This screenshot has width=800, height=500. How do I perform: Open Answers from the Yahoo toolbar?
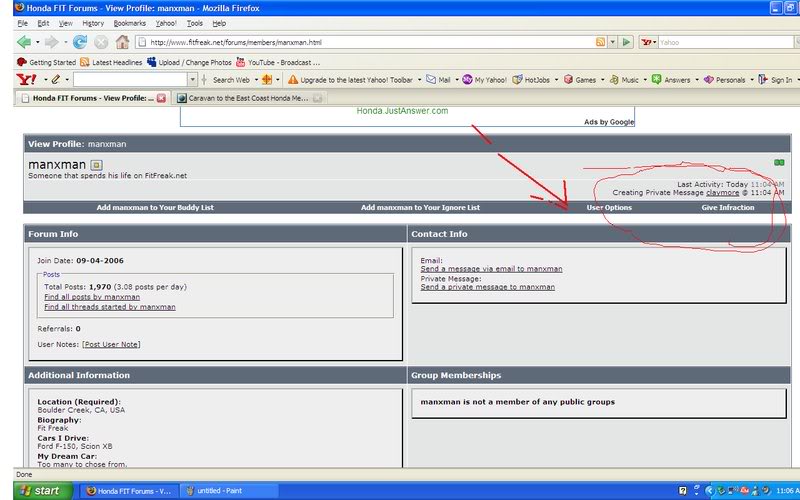coord(671,80)
